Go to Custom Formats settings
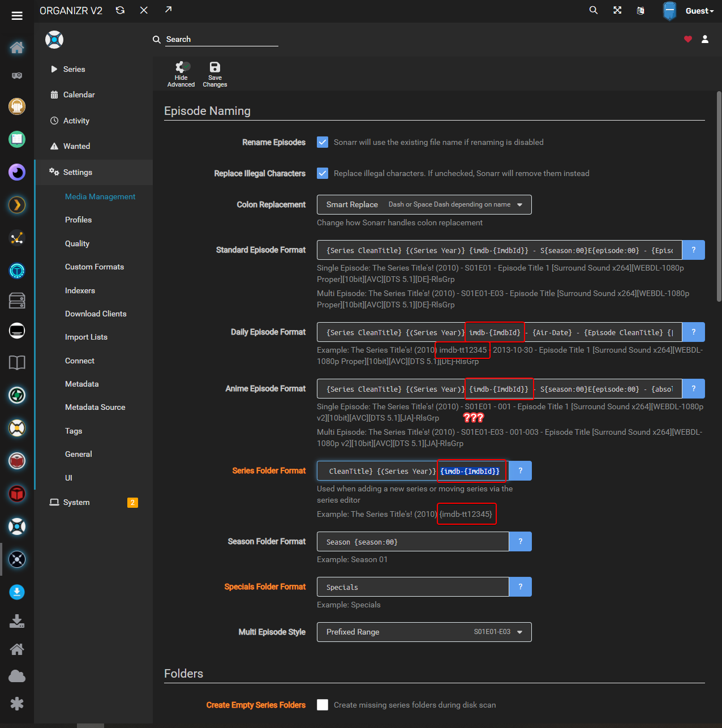Screen dimensions: 722x728 94,267
